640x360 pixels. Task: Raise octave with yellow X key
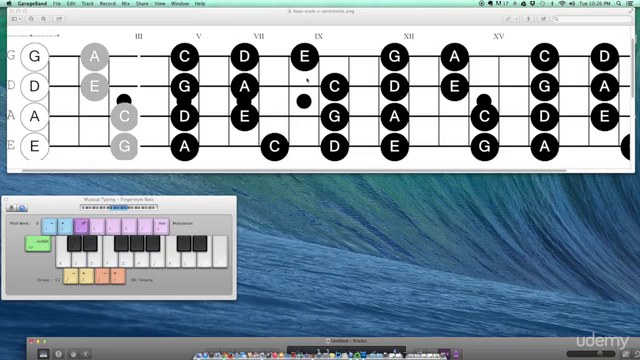(86, 276)
